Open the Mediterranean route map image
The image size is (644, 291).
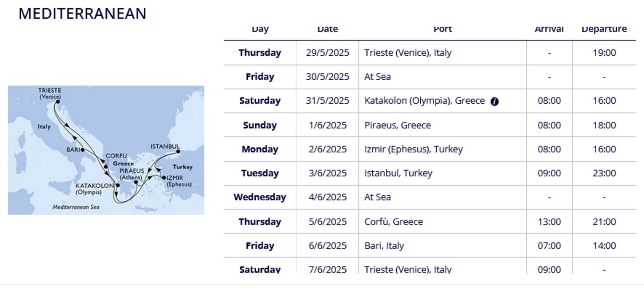click(106, 150)
